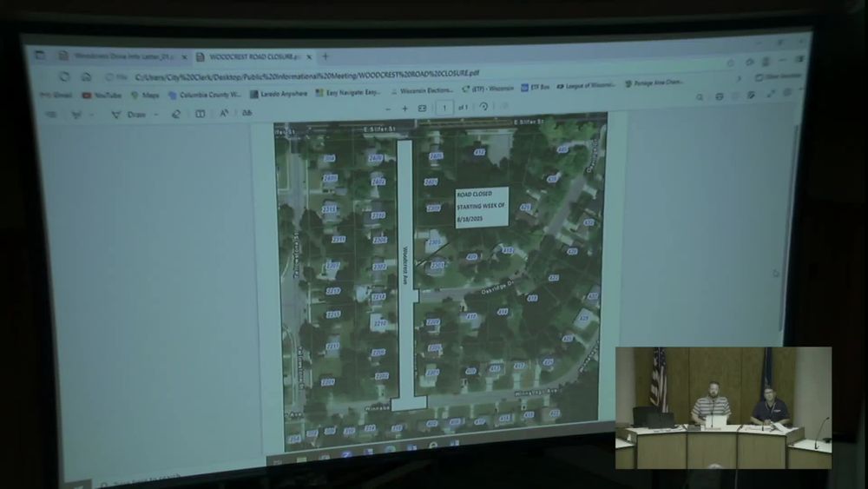868x489 pixels.
Task: Expand the Draw tool options arrow
Action: point(156,115)
